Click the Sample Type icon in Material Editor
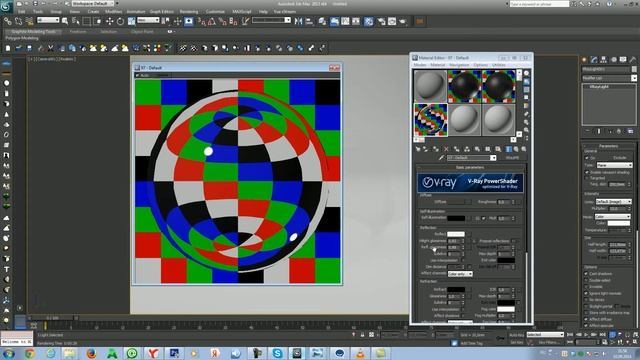 (527, 73)
